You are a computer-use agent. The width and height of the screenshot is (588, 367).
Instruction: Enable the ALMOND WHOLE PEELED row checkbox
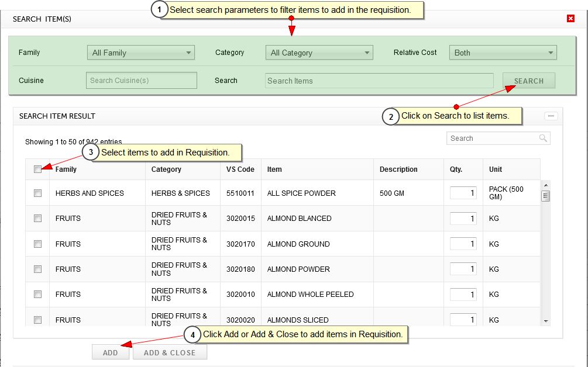[x=37, y=295]
